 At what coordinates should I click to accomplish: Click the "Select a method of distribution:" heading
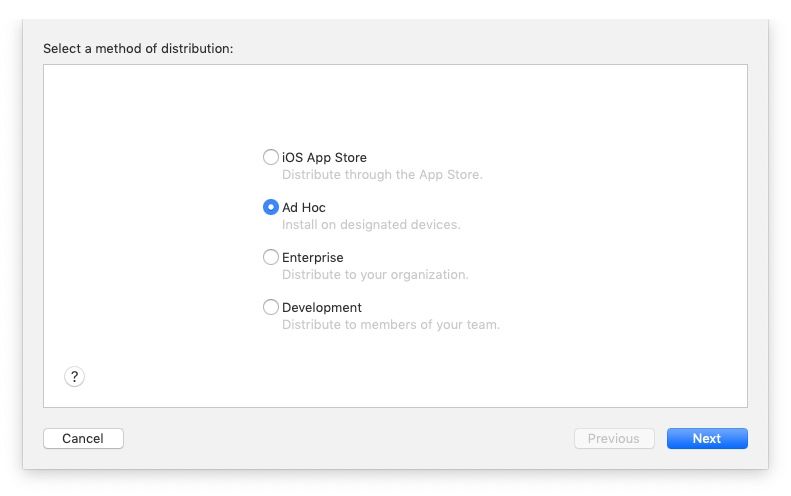(x=138, y=48)
